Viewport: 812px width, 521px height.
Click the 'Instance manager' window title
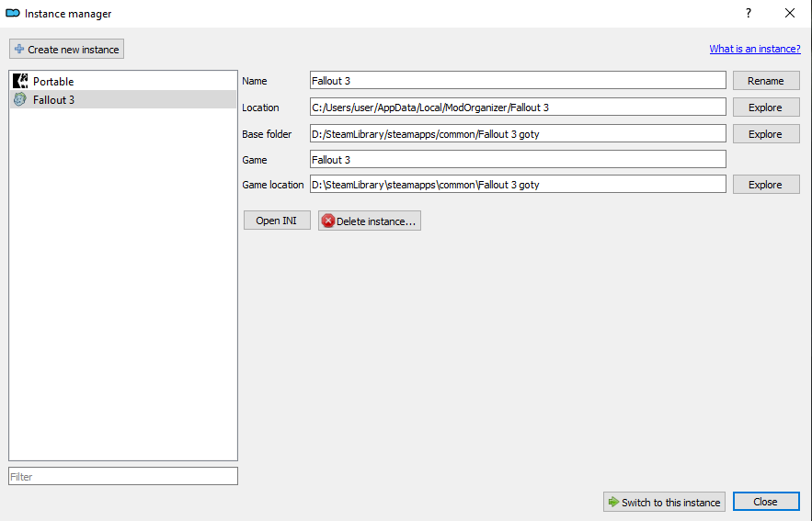tap(68, 14)
